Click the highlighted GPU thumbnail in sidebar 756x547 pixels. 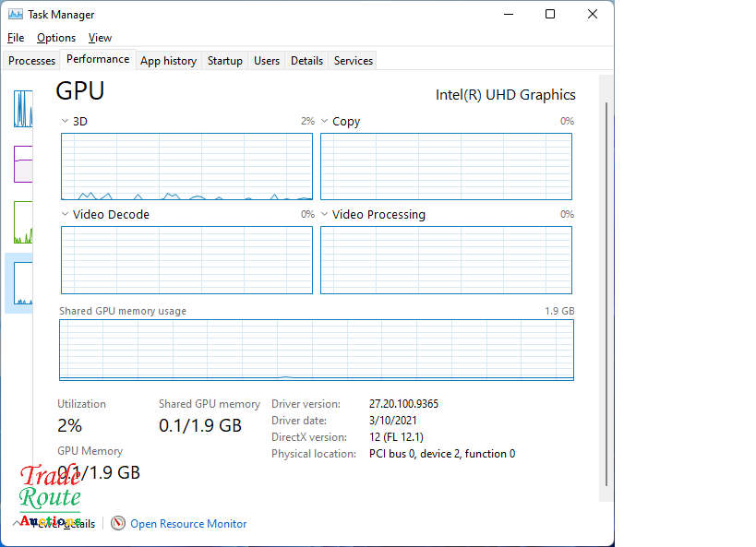click(20, 282)
